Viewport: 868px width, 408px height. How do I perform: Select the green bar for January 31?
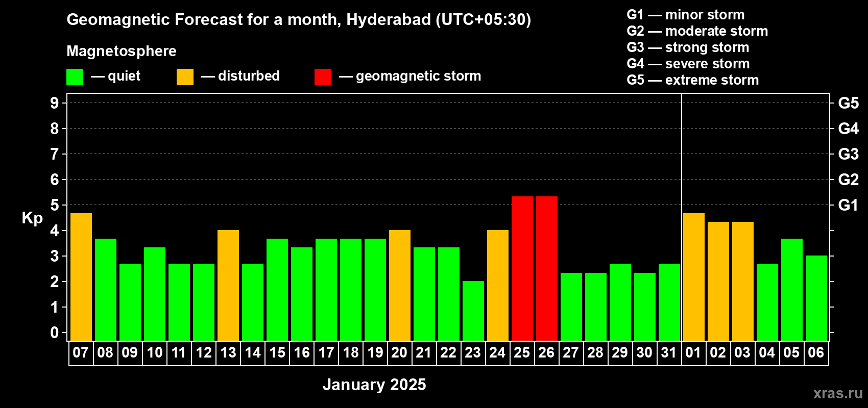click(x=669, y=302)
